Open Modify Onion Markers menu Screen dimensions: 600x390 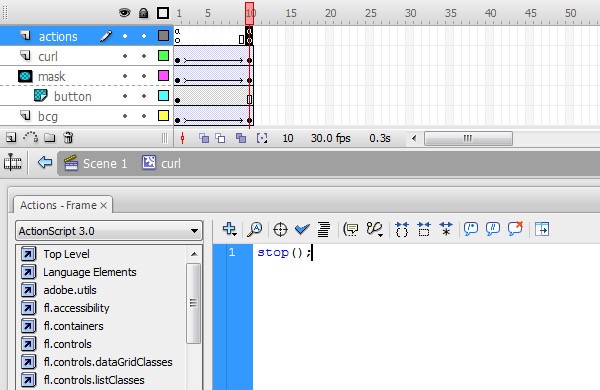click(262, 138)
